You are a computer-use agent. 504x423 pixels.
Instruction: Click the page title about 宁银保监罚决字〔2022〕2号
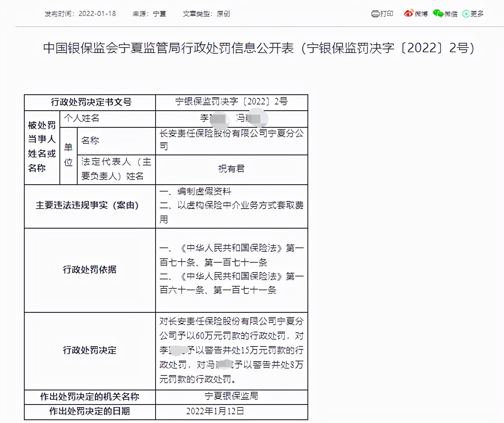click(x=259, y=48)
